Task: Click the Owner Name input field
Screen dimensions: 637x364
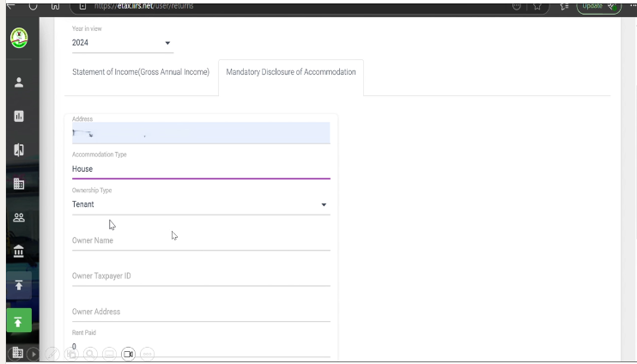Action: point(200,241)
